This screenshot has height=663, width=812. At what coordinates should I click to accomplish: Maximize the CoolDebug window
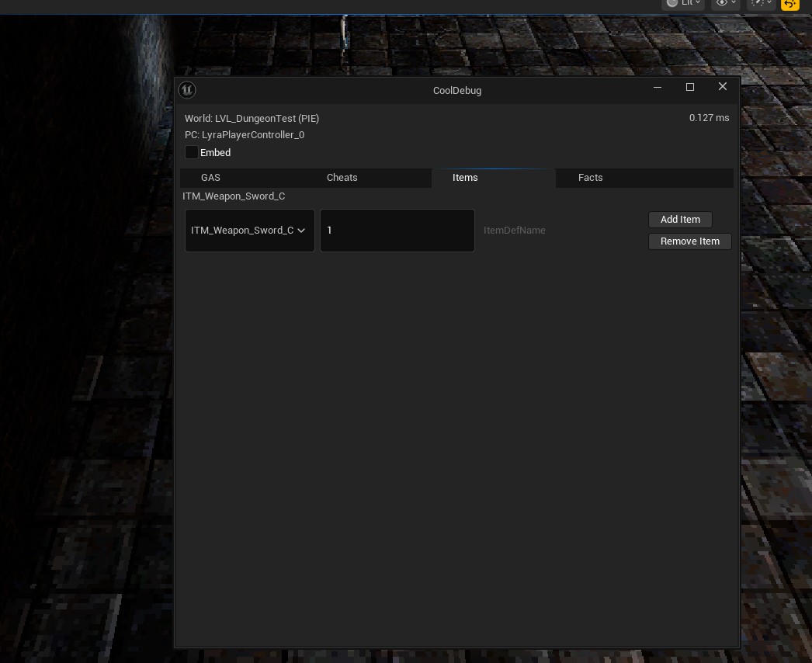(690, 87)
